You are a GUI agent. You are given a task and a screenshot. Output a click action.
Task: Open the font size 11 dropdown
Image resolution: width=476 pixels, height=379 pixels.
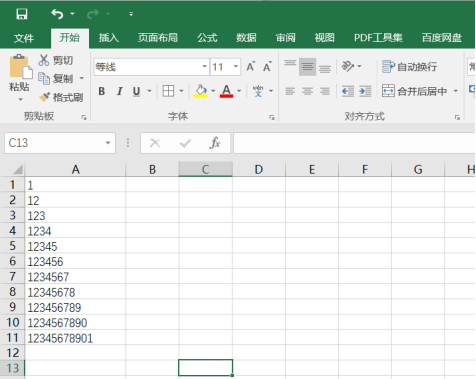click(x=236, y=67)
